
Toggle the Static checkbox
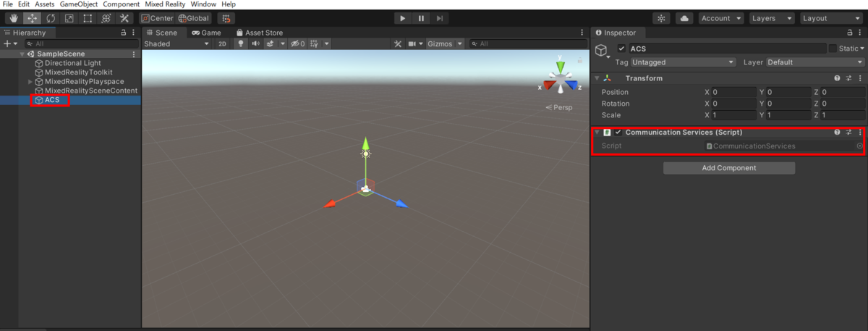[x=833, y=49]
